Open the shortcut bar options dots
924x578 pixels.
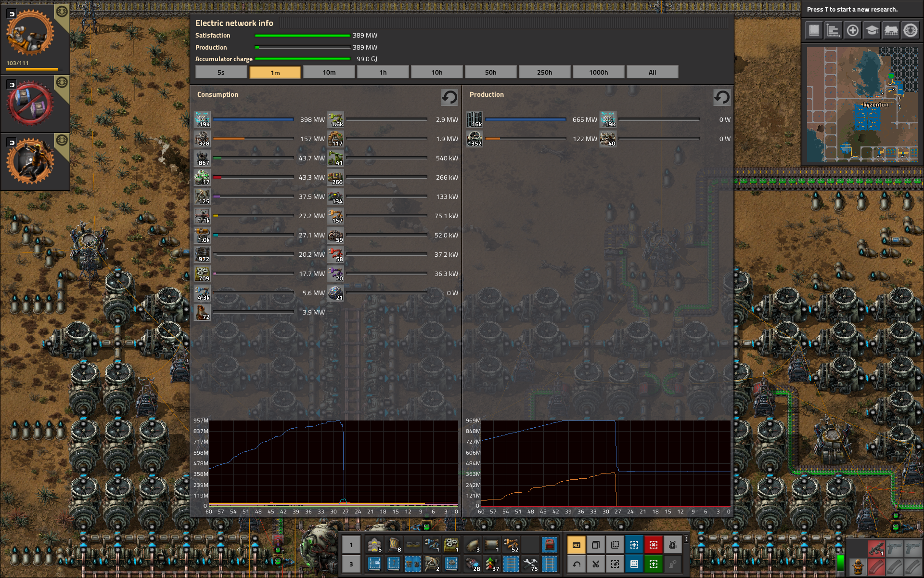(x=686, y=539)
